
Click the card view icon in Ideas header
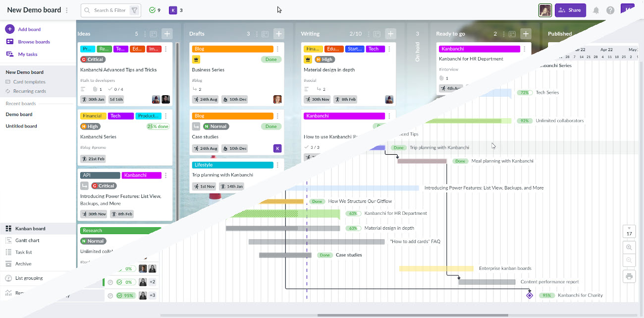pos(153,34)
